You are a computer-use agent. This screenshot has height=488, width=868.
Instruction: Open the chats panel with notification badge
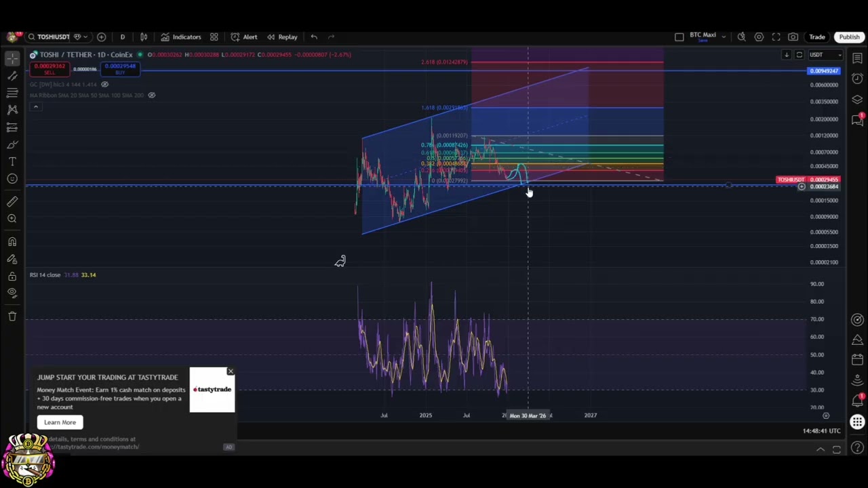point(857,119)
